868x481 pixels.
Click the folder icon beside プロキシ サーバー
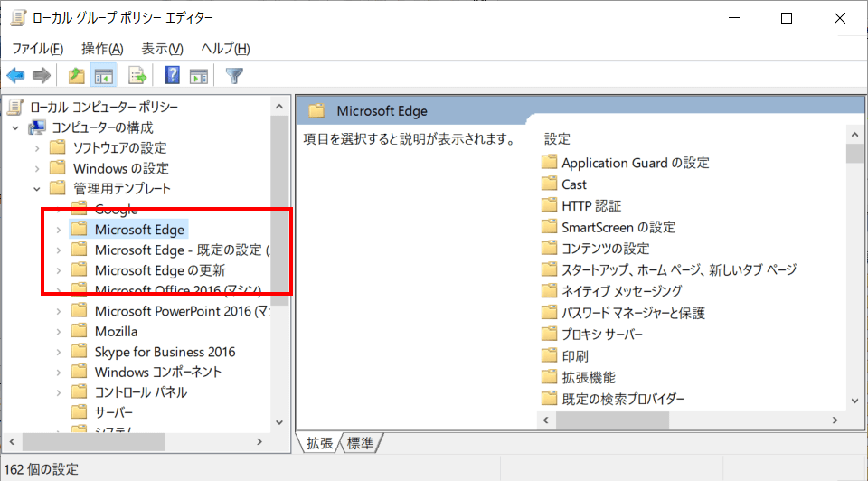point(549,334)
